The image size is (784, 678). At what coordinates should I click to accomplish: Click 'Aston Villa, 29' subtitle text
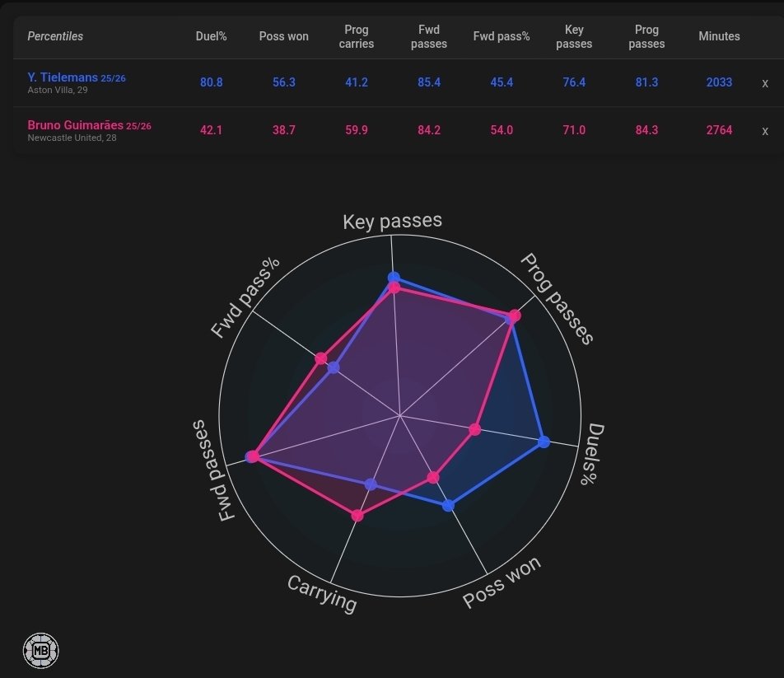(58, 90)
